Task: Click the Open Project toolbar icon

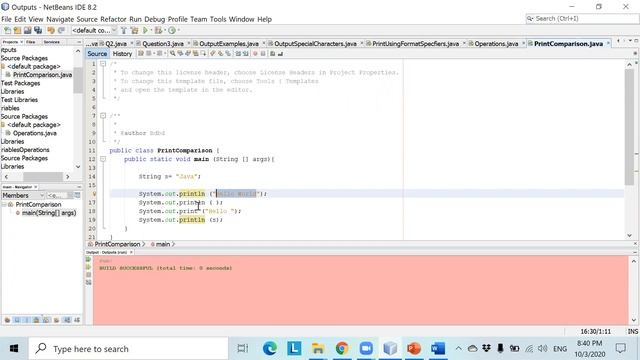Action: [27, 30]
